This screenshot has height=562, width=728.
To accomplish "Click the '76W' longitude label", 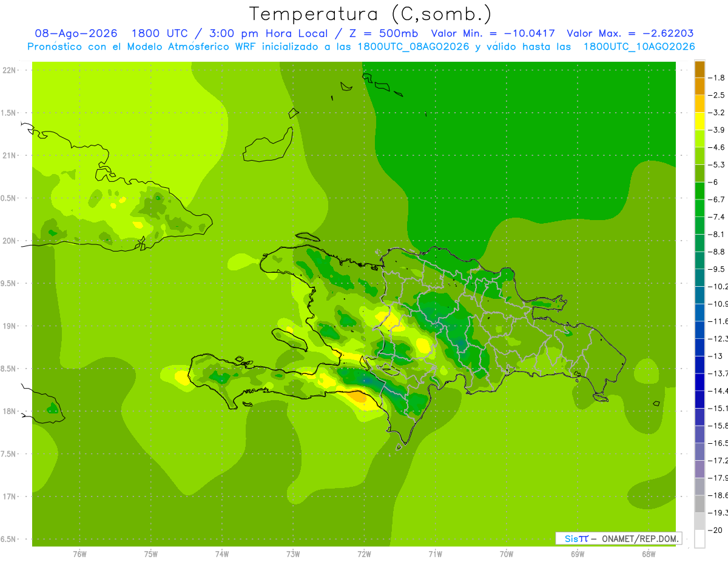I will click(x=79, y=554).
